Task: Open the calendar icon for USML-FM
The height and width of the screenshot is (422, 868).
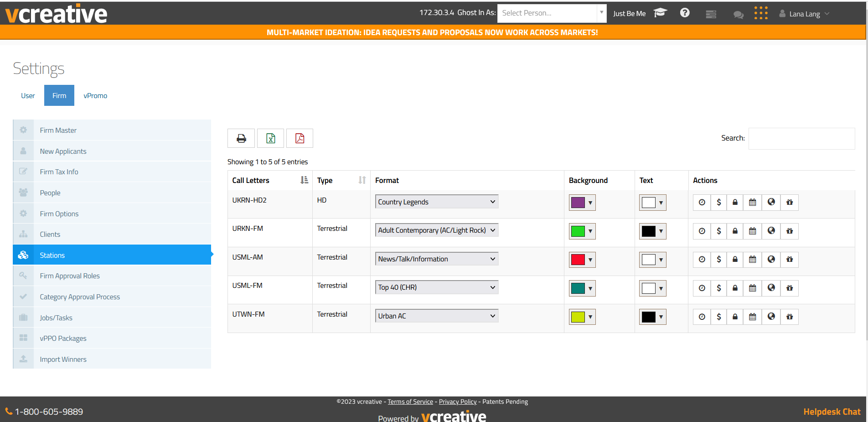Action: click(752, 288)
